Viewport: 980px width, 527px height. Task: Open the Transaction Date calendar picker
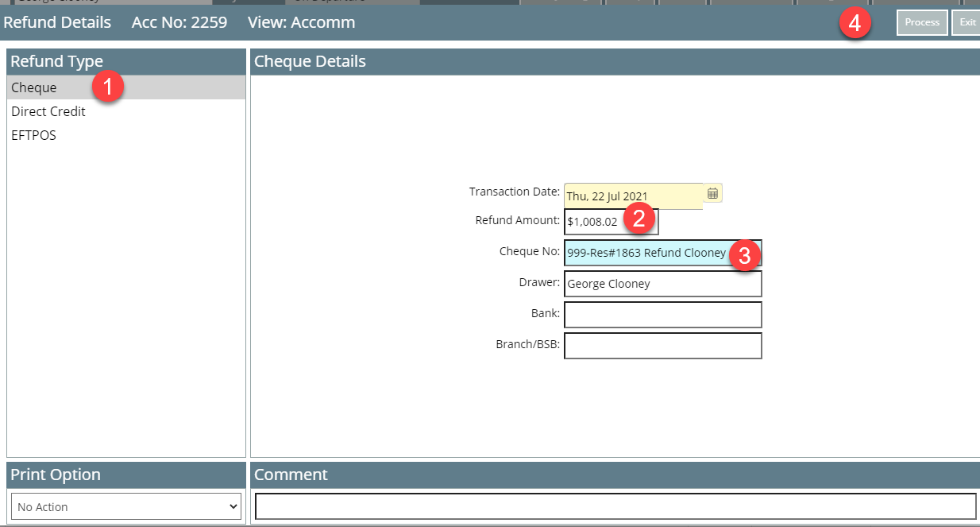tap(713, 193)
